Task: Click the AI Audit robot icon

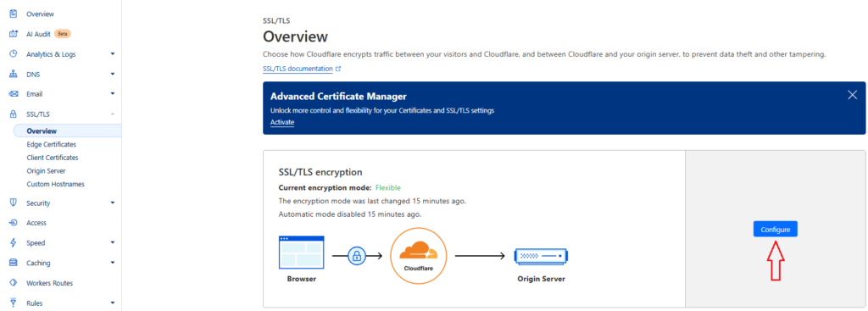Action: pyautogui.click(x=14, y=34)
